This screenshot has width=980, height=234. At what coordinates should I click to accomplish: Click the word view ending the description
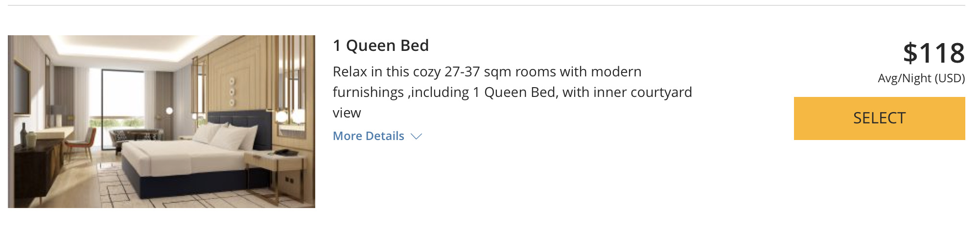[347, 113]
